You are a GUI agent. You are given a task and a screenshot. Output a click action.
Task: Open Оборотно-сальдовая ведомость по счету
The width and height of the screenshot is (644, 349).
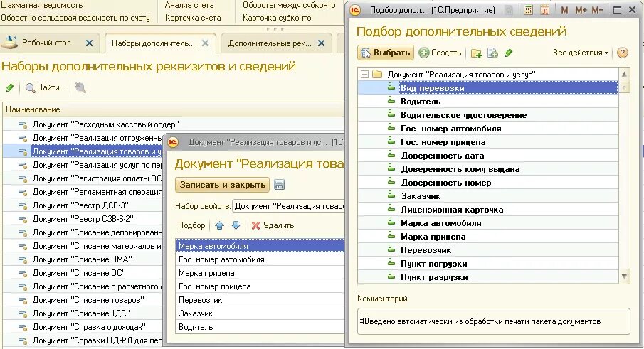click(x=75, y=18)
